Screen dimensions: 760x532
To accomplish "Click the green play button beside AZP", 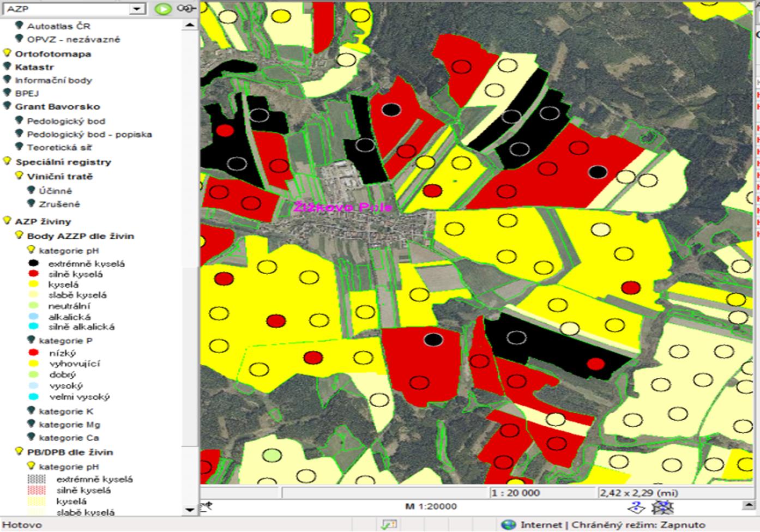I will 162,9.
